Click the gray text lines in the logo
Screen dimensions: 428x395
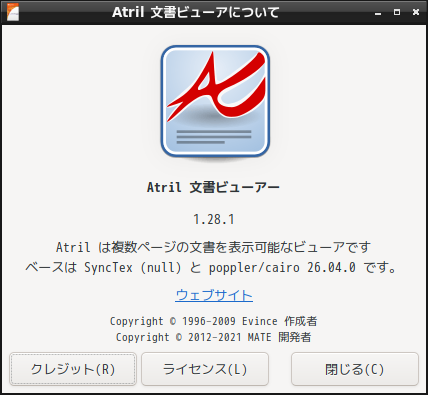pos(214,137)
